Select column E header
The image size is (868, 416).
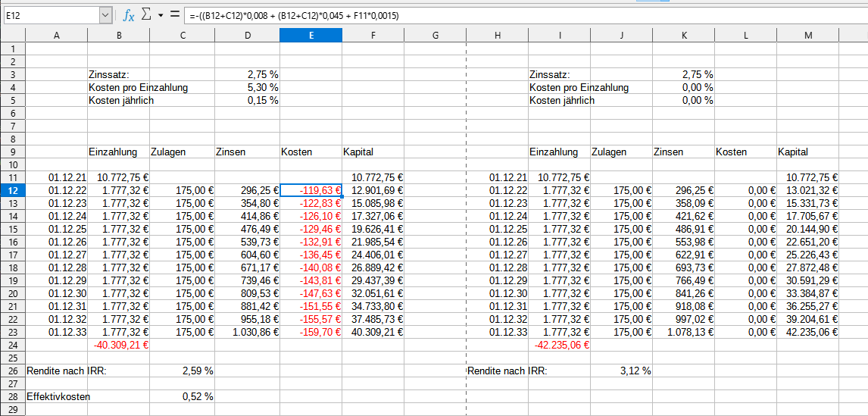(x=311, y=35)
